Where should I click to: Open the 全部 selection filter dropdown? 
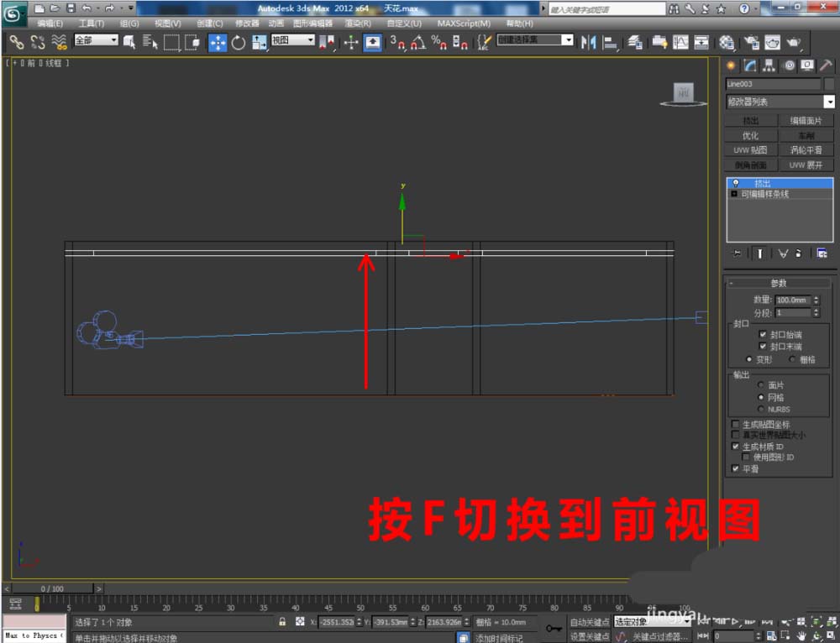[96, 40]
